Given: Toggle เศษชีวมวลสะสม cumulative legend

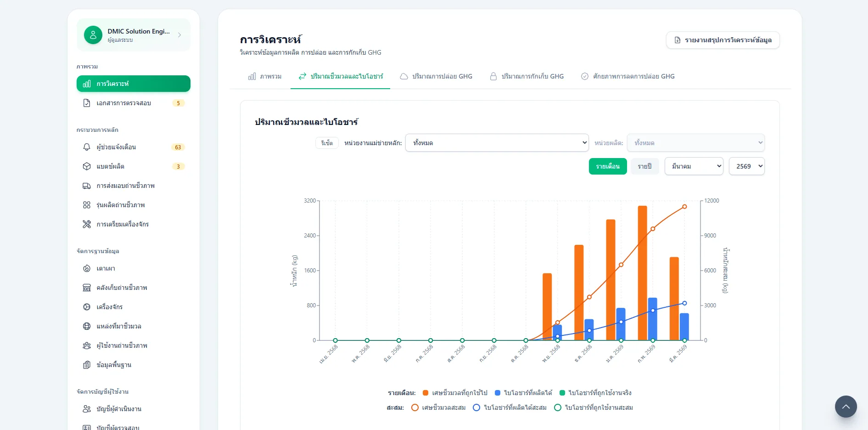Looking at the screenshot, I should coord(438,407).
